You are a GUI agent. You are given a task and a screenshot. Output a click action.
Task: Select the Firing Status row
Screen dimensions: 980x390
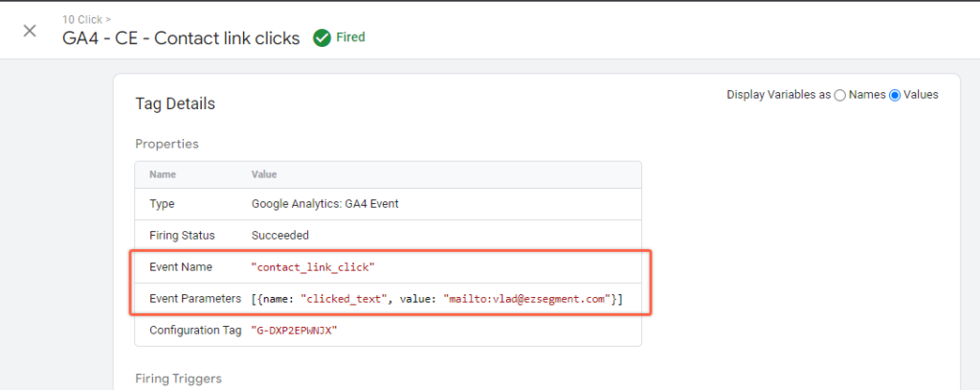pos(389,236)
